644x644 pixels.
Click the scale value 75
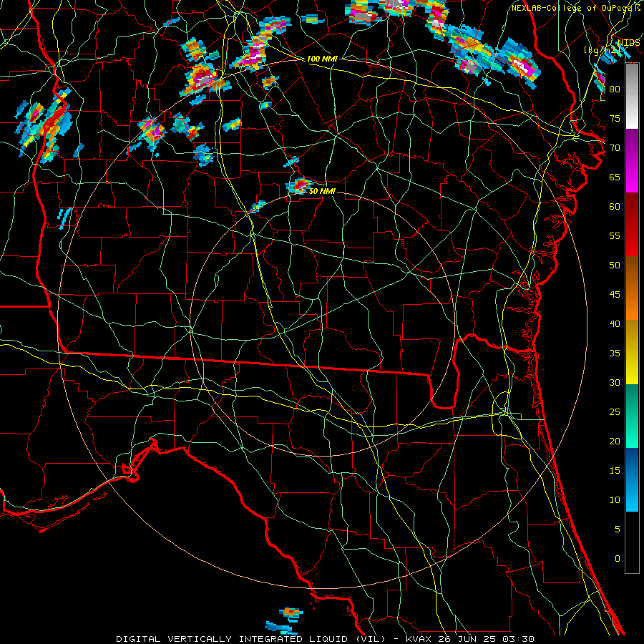click(615, 118)
